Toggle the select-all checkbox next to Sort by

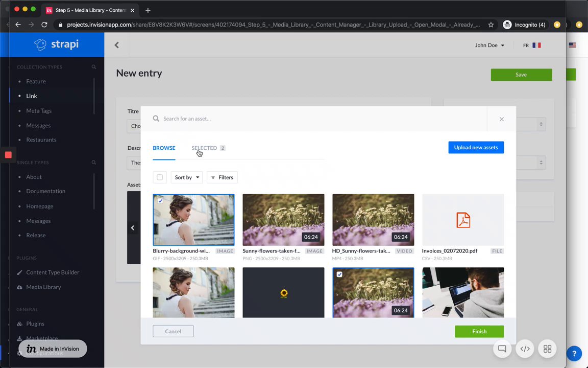click(x=160, y=177)
